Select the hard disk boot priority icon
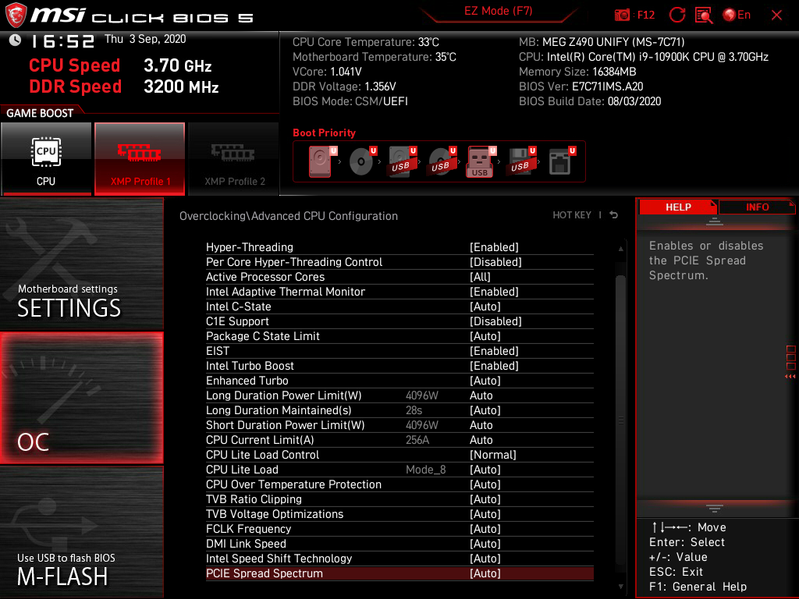The image size is (799, 599). tap(323, 162)
